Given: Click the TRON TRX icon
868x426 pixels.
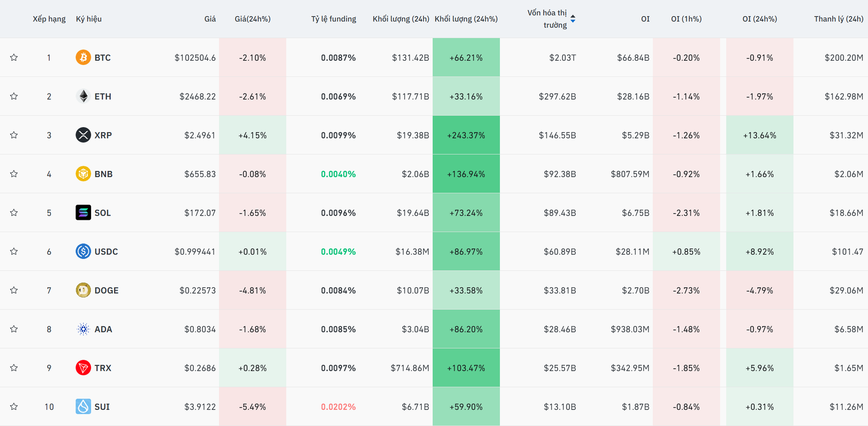Looking at the screenshot, I should 83,368.
